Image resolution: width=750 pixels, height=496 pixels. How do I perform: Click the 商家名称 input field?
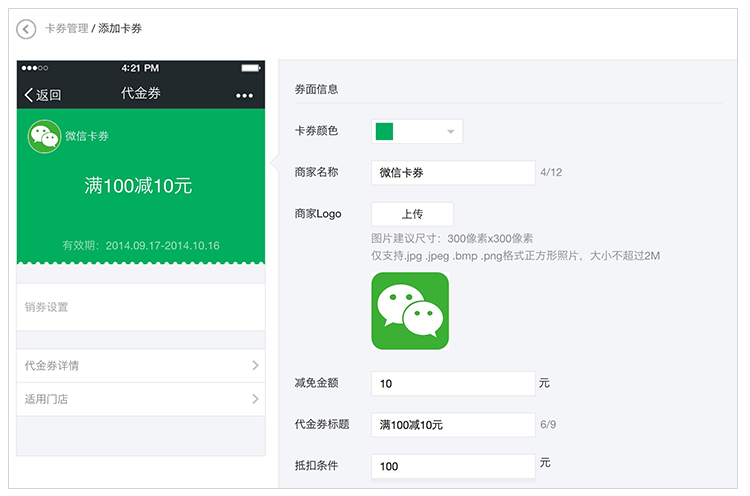[x=453, y=173]
